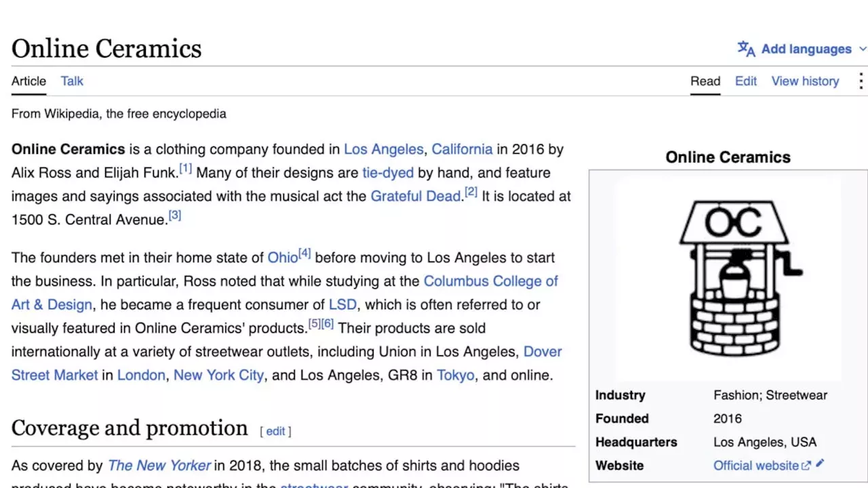Image resolution: width=868 pixels, height=488 pixels.
Task: Jump to citation reference [2]
Action: [471, 192]
